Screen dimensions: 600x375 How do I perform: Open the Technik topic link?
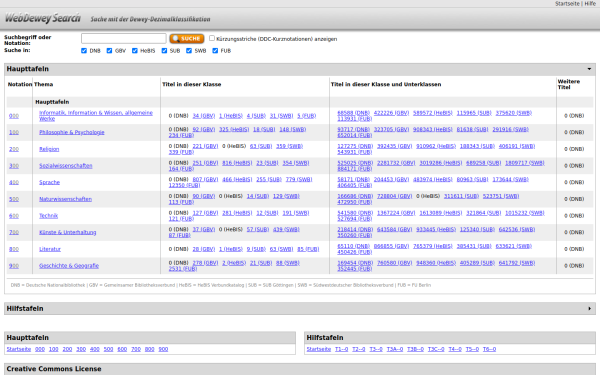(x=48, y=216)
